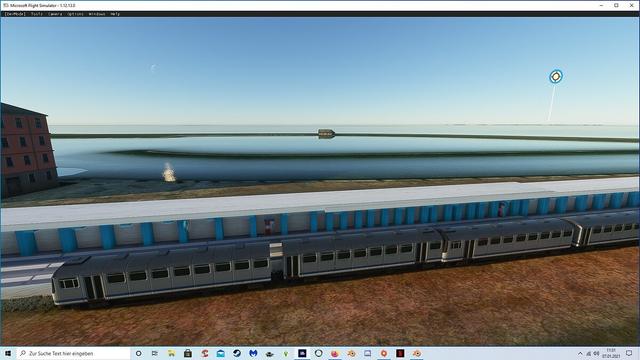This screenshot has width=640, height=360.
Task: Open the Windows Start menu
Action: tap(8, 353)
